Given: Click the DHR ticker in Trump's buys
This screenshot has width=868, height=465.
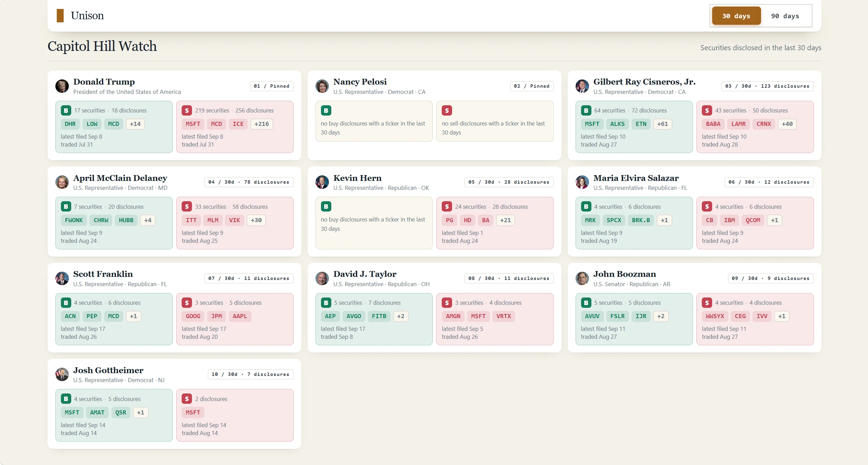Looking at the screenshot, I should point(70,124).
